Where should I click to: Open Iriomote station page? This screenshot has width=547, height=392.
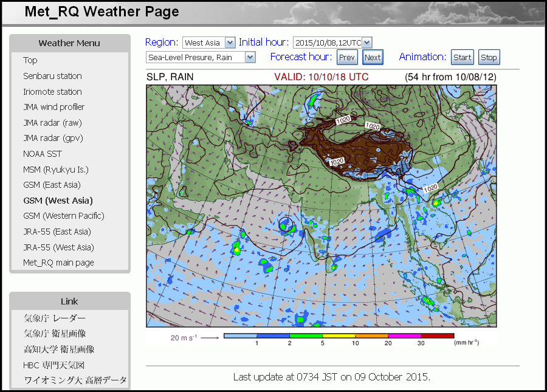52,92
